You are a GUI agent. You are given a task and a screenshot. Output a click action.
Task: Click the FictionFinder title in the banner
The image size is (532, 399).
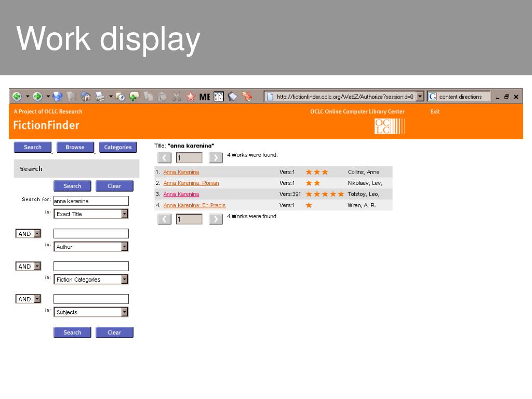46,125
